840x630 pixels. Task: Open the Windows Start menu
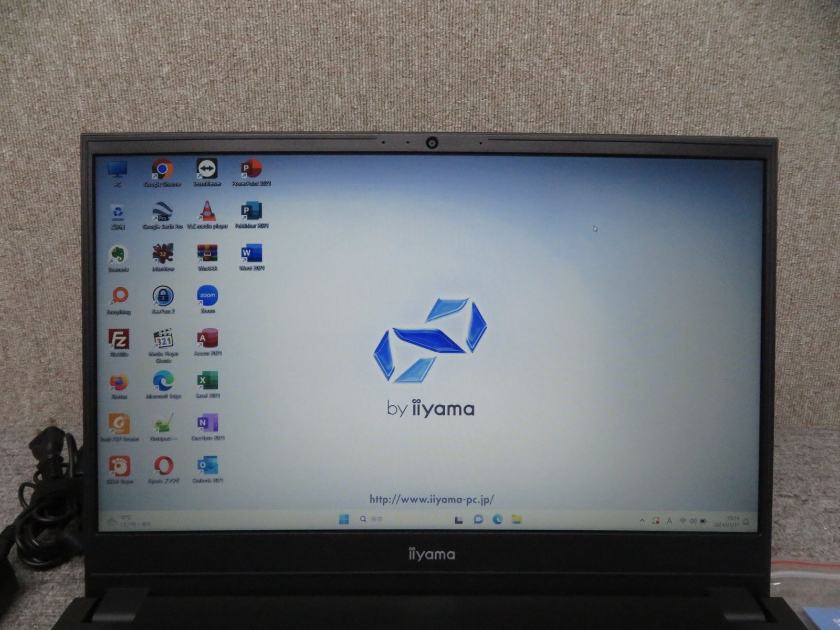click(x=344, y=519)
